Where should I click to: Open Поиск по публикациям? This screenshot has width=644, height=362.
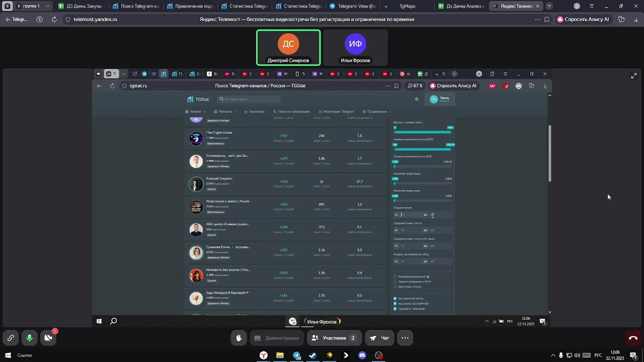coord(292,112)
